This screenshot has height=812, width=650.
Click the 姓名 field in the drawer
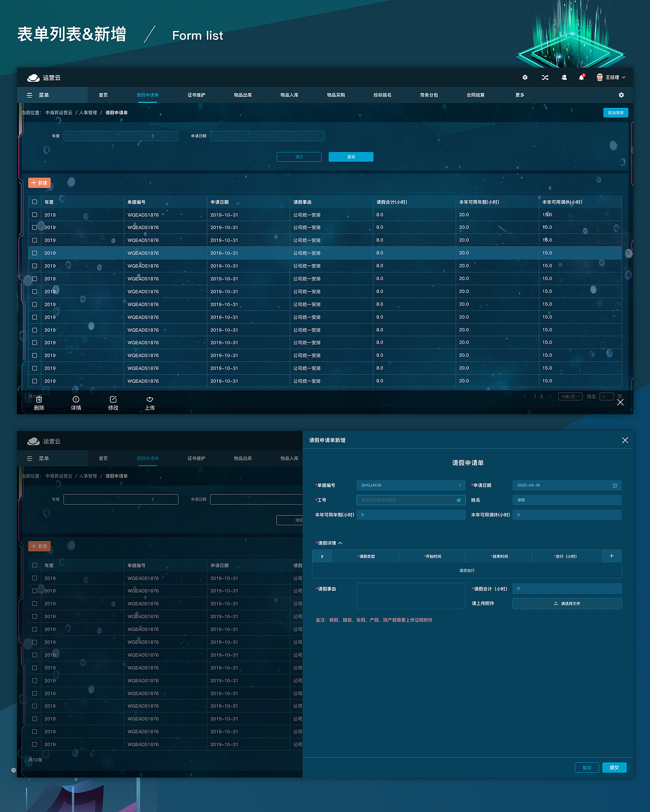pos(567,500)
